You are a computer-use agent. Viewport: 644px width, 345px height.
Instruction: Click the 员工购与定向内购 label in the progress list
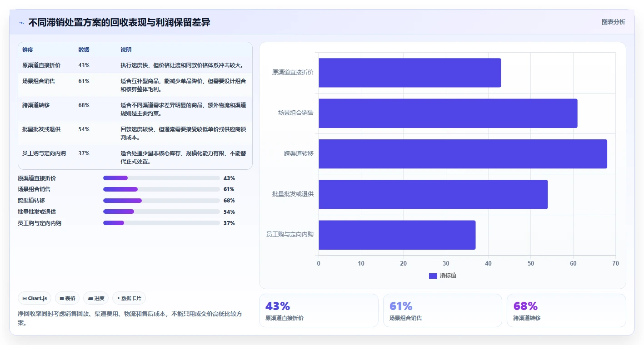(x=40, y=223)
